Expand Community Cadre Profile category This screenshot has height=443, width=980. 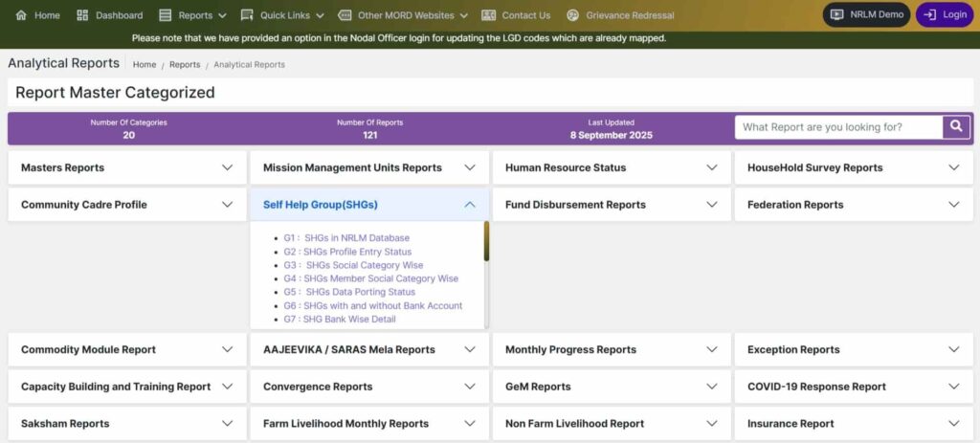[127, 205]
